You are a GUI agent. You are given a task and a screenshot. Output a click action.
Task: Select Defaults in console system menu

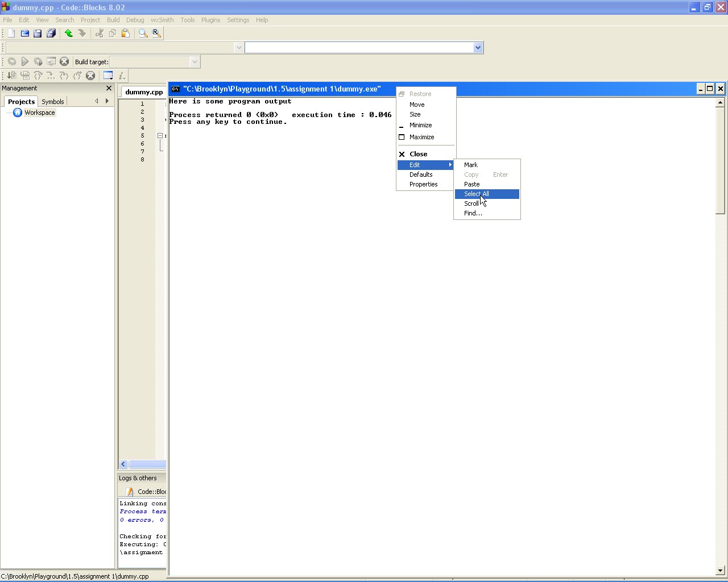pyautogui.click(x=425, y=174)
